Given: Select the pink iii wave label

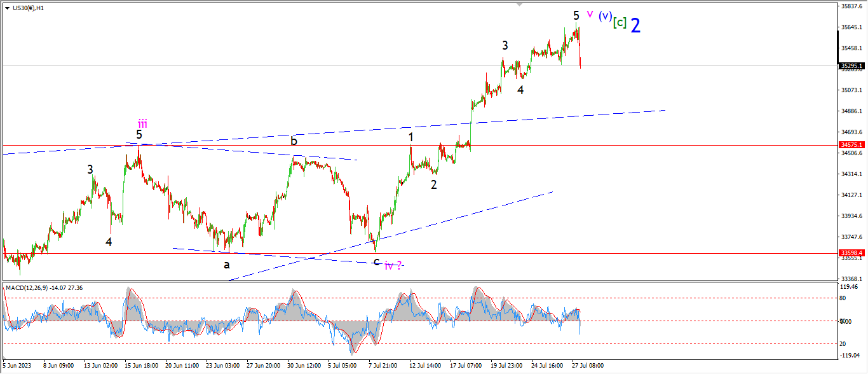Looking at the screenshot, I should click(x=142, y=123).
